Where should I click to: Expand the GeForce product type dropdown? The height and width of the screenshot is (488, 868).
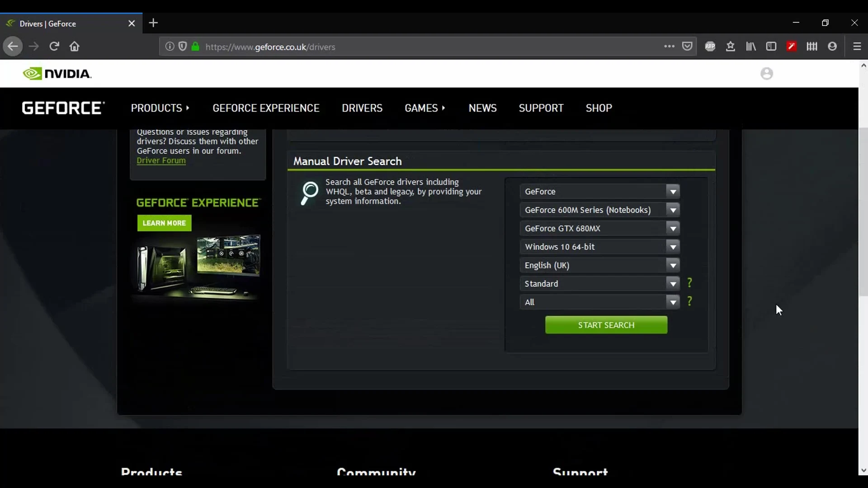click(599, 192)
